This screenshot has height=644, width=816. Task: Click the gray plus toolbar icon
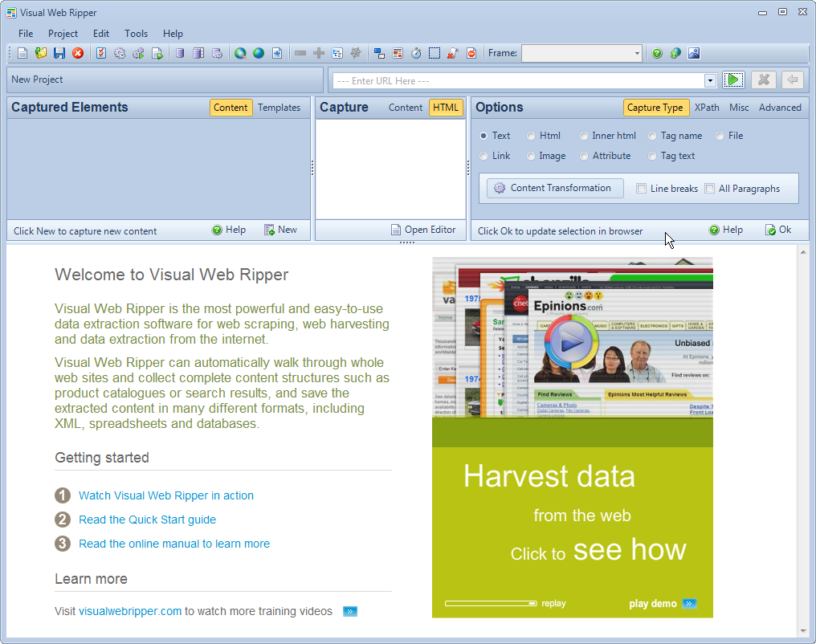click(x=319, y=53)
